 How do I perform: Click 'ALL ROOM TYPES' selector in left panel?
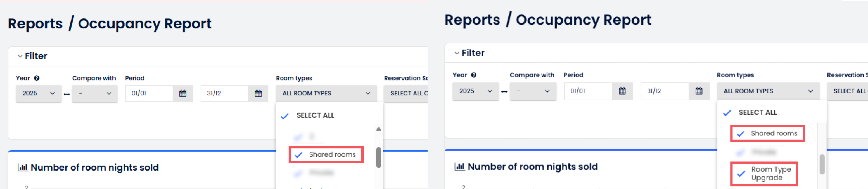326,93
